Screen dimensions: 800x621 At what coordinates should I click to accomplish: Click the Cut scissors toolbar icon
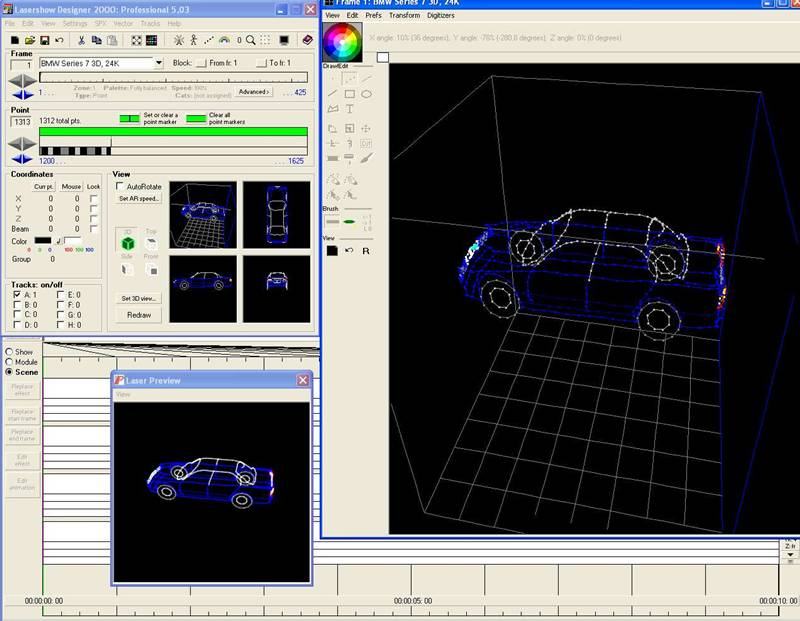tap(80, 40)
